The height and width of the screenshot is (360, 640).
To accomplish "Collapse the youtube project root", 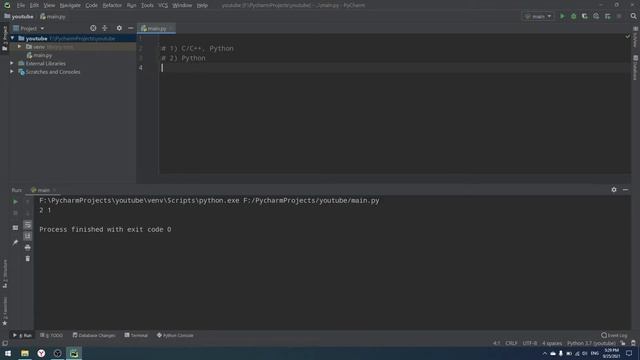I will point(13,38).
